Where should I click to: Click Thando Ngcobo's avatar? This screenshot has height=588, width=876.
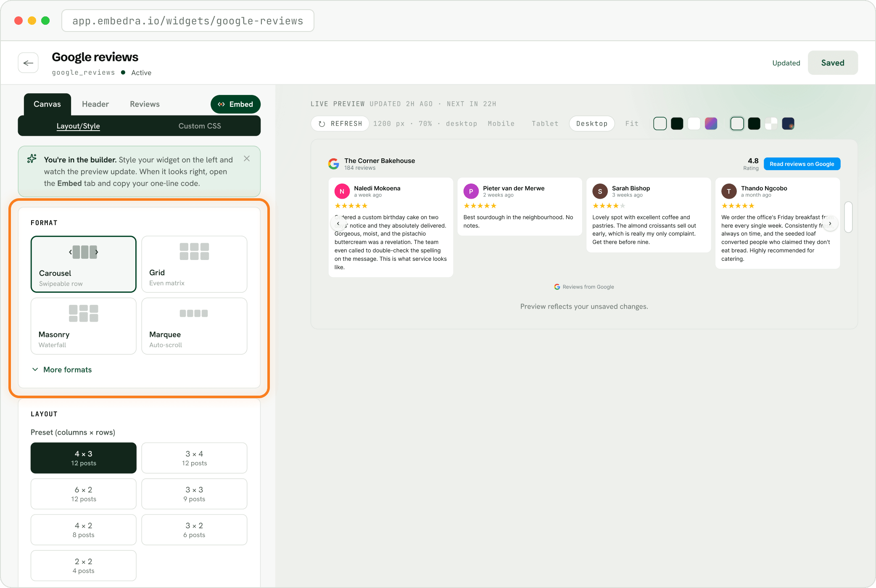pyautogui.click(x=729, y=191)
